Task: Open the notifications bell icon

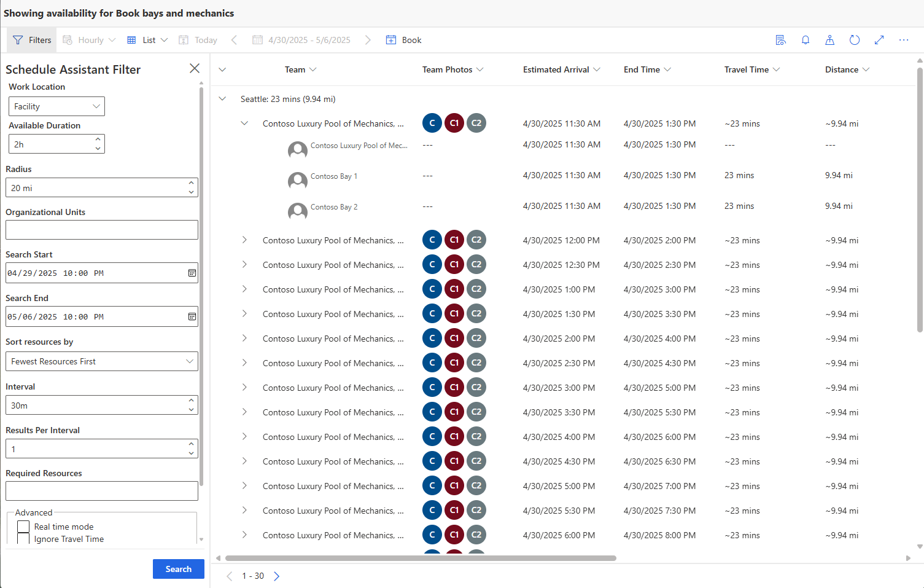Action: click(805, 40)
